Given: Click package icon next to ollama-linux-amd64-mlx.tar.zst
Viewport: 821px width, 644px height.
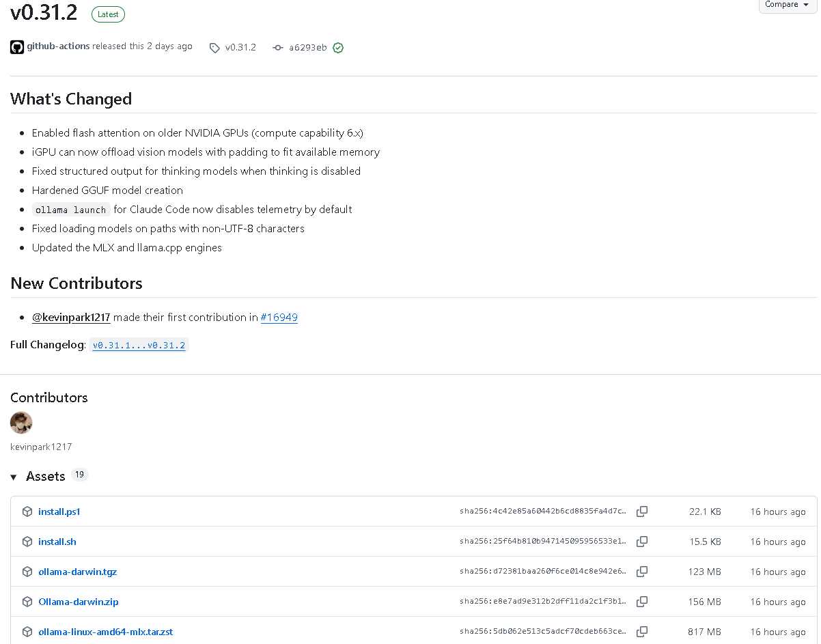Looking at the screenshot, I should [x=27, y=632].
